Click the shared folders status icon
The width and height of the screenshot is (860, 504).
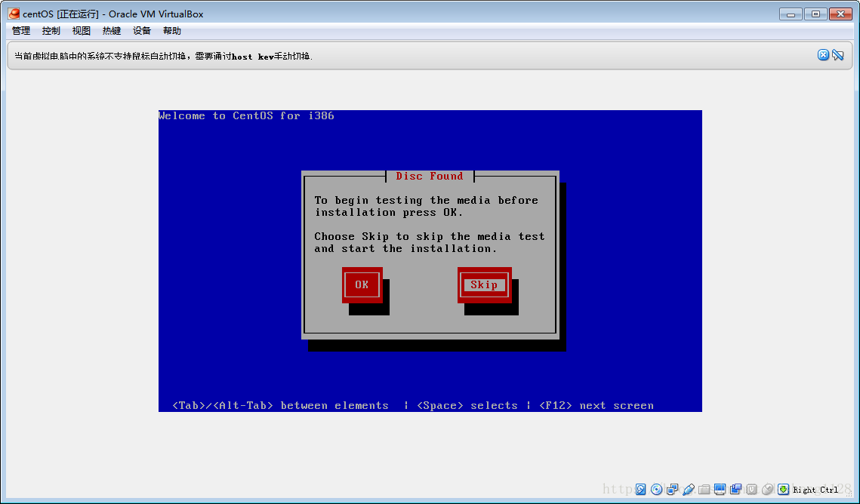point(704,489)
